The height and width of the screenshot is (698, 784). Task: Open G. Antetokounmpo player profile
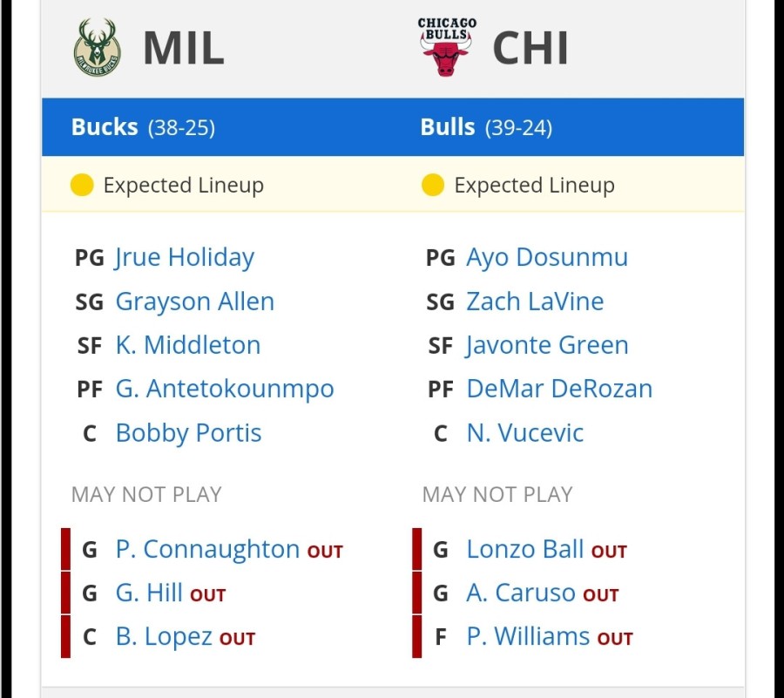(x=225, y=390)
